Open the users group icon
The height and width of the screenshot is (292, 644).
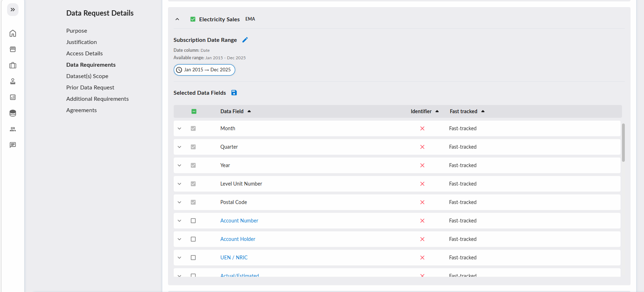[13, 129]
